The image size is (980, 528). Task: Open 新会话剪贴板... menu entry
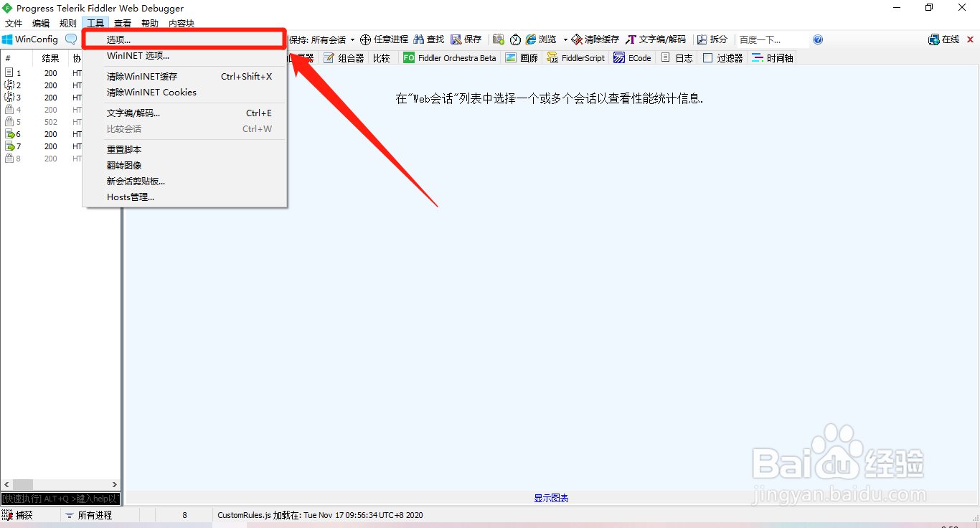[185, 181]
